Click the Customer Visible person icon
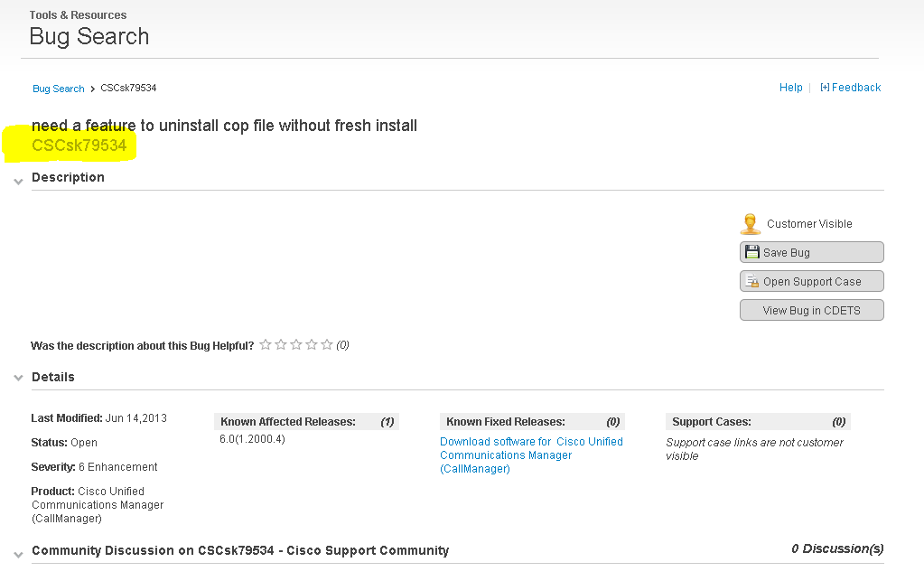924x581 pixels. pyautogui.click(x=751, y=224)
